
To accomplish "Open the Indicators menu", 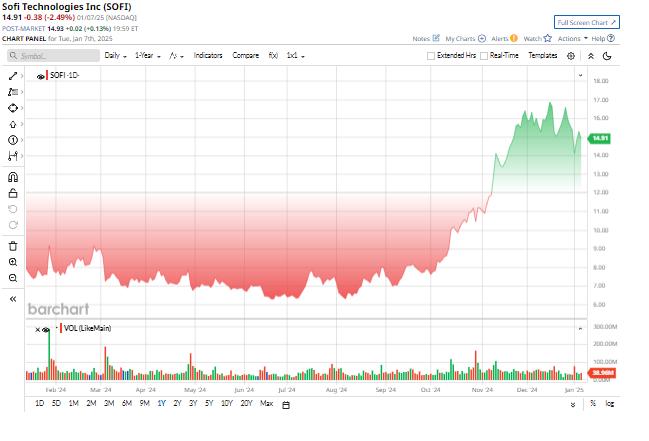I will 208,55.
